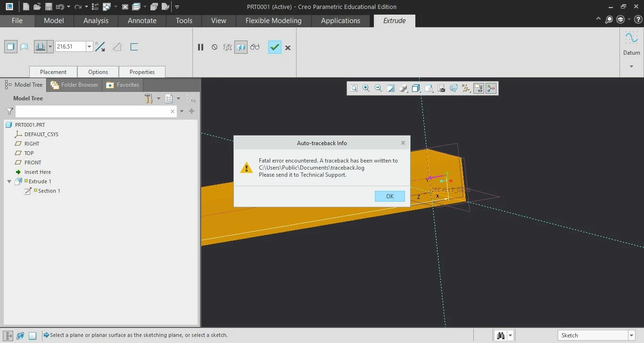The image size is (644, 343).
Task: Toggle annotation display icon
Action: [479, 88]
